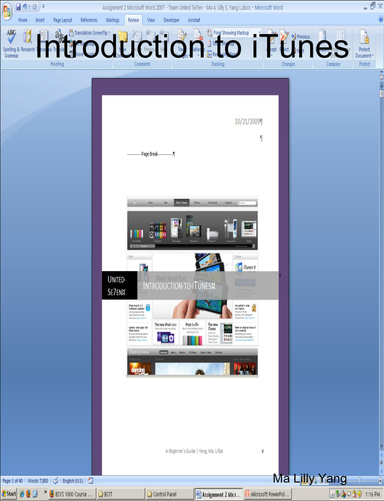The image size is (384, 501).
Task: Open the Developer tab
Action: (171, 20)
